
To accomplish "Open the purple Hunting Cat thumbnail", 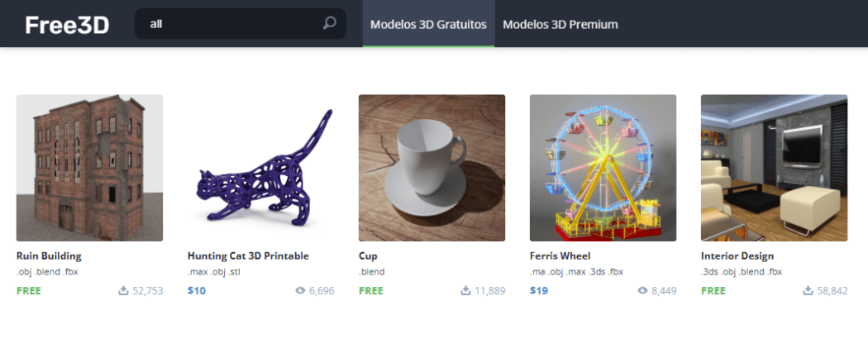I will pyautogui.click(x=260, y=168).
